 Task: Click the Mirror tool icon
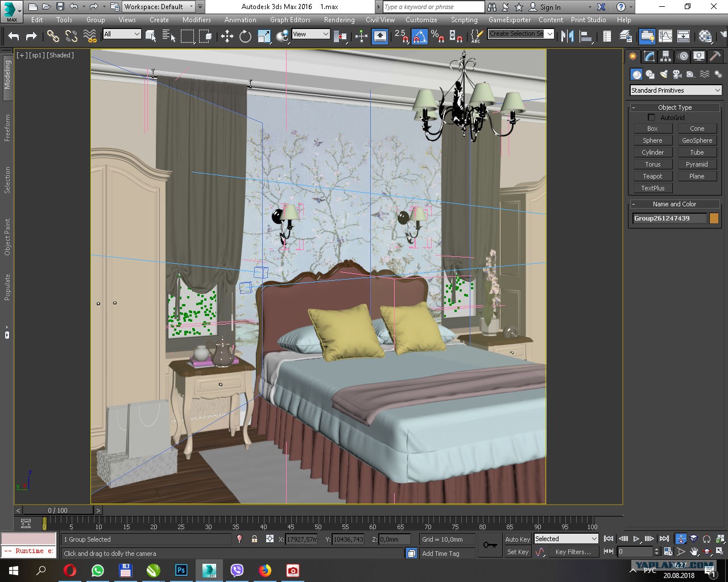pyautogui.click(x=567, y=36)
